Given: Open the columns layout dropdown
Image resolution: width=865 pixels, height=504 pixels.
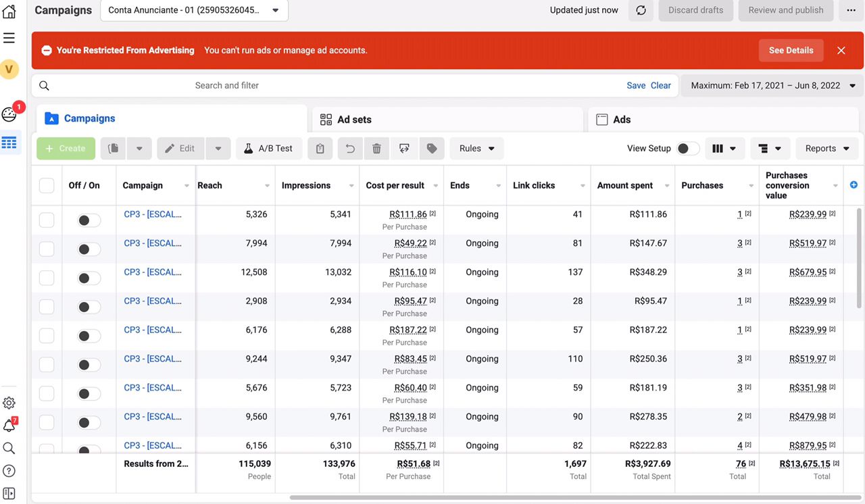Looking at the screenshot, I should [x=725, y=149].
